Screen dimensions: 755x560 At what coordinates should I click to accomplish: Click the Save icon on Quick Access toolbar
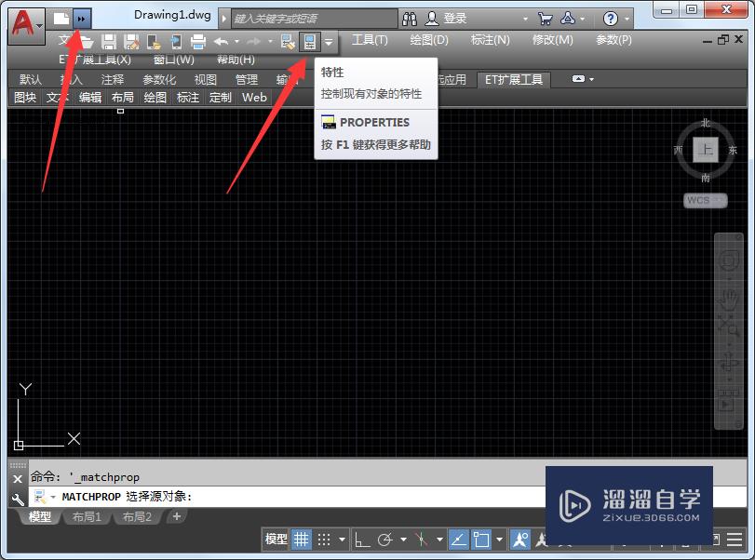(x=108, y=40)
